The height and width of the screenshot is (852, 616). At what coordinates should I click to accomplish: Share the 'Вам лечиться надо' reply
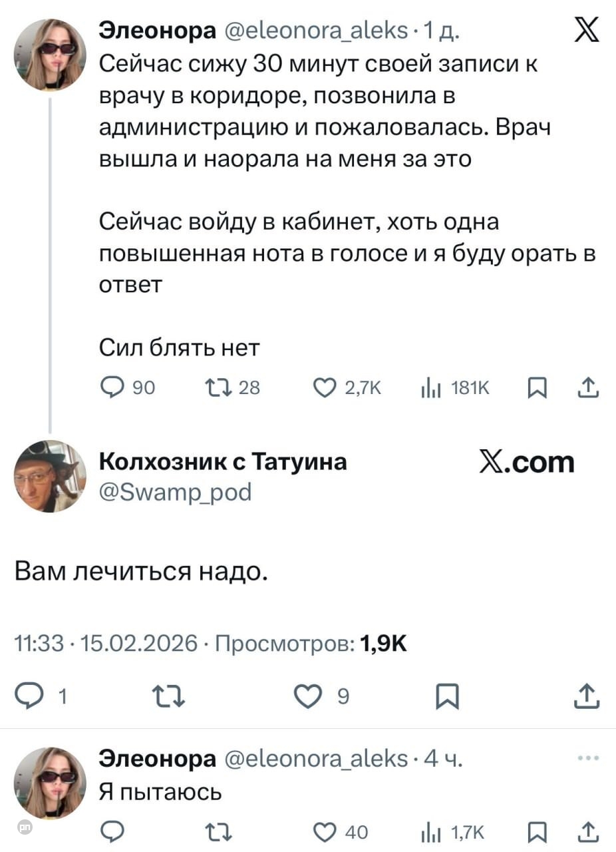pos(586,696)
